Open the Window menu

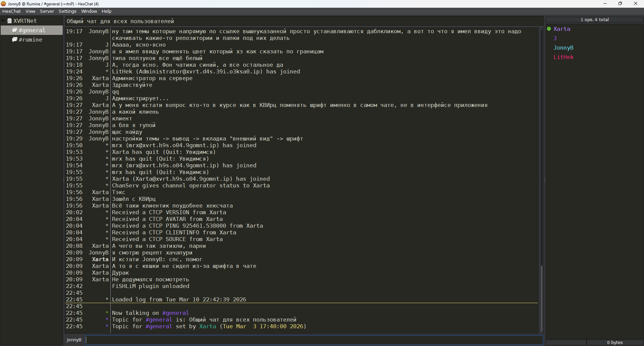point(89,11)
